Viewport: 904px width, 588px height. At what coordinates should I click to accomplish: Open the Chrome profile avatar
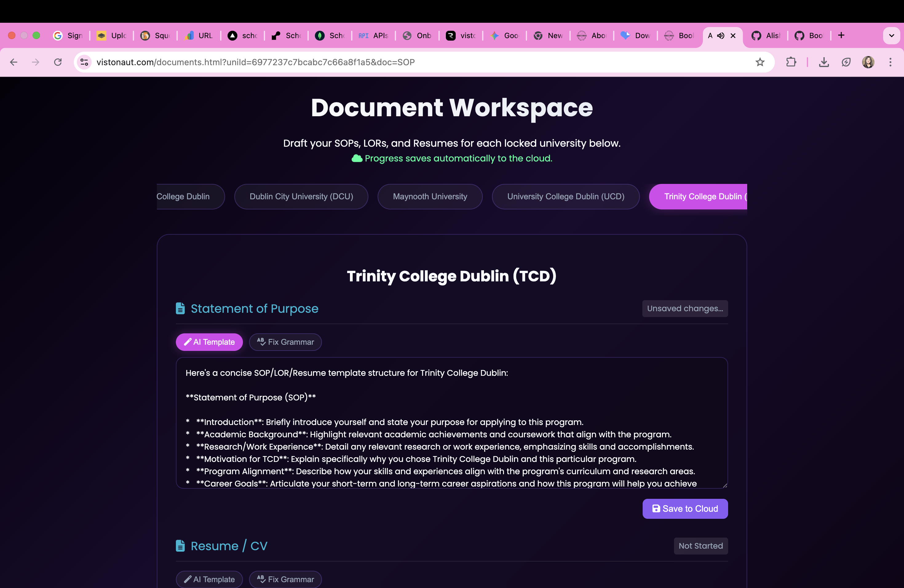coord(868,62)
